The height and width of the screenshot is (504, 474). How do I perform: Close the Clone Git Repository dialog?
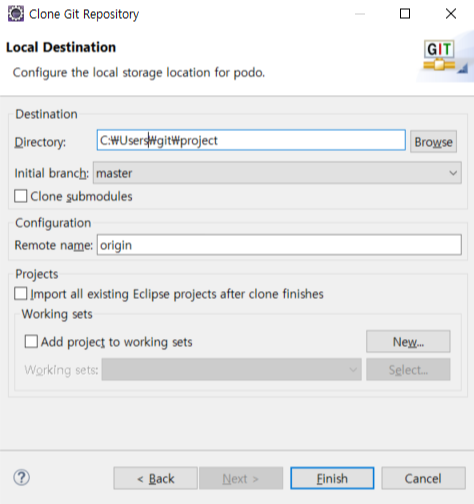tap(451, 14)
